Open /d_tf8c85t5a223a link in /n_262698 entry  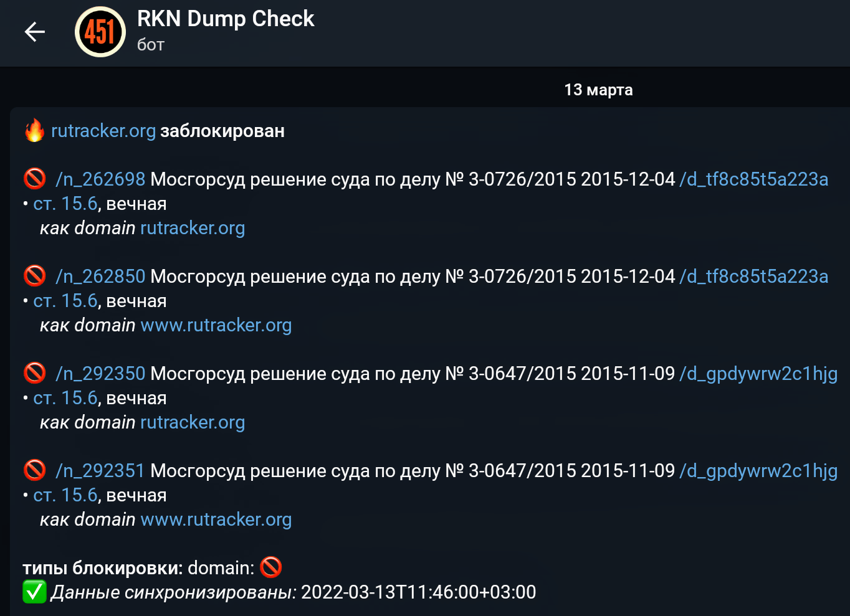(x=754, y=179)
